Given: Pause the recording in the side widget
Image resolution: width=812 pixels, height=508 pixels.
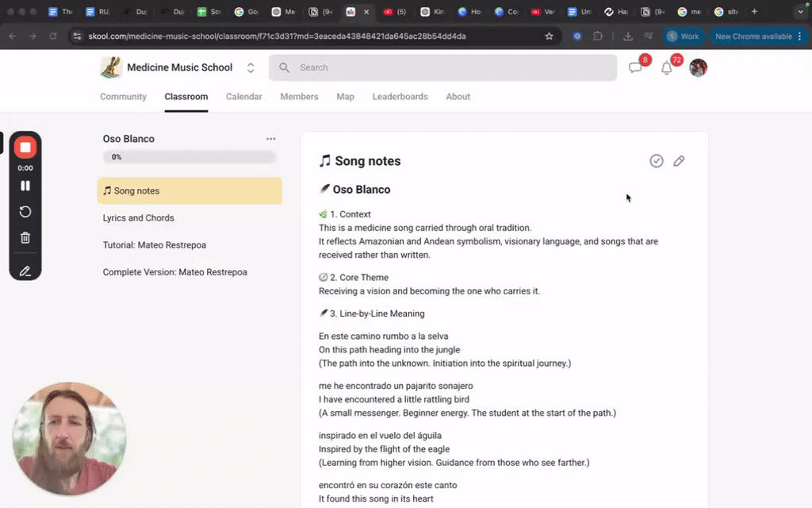Looking at the screenshot, I should click(x=25, y=185).
